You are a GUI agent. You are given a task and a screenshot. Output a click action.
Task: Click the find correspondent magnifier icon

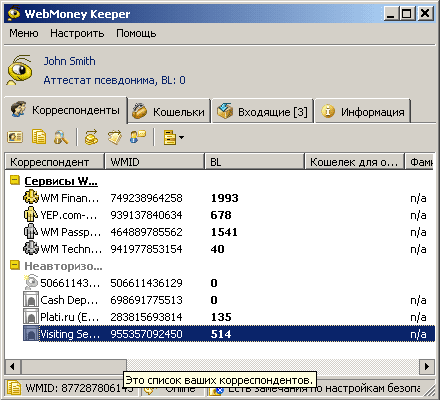tap(61, 137)
